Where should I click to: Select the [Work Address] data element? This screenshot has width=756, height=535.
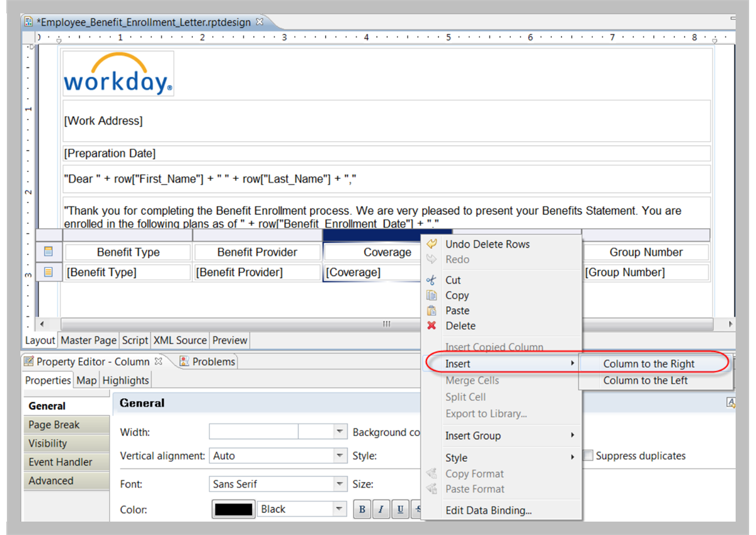[x=386, y=120]
